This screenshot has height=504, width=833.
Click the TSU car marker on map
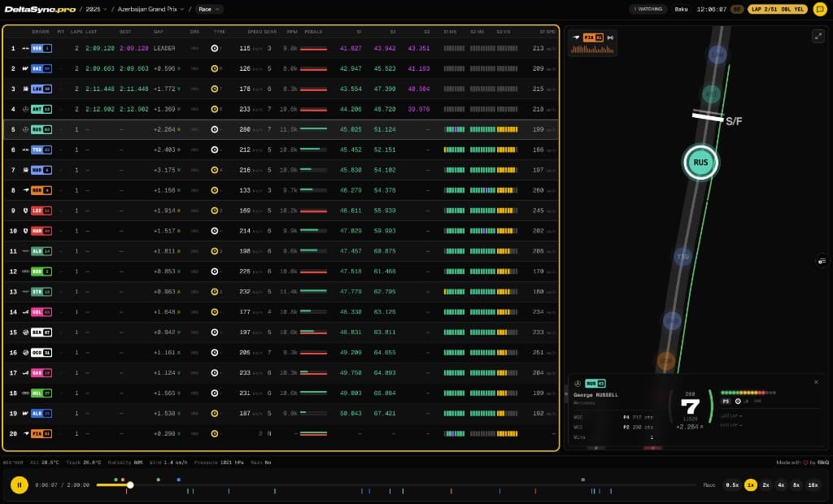pyautogui.click(x=683, y=257)
